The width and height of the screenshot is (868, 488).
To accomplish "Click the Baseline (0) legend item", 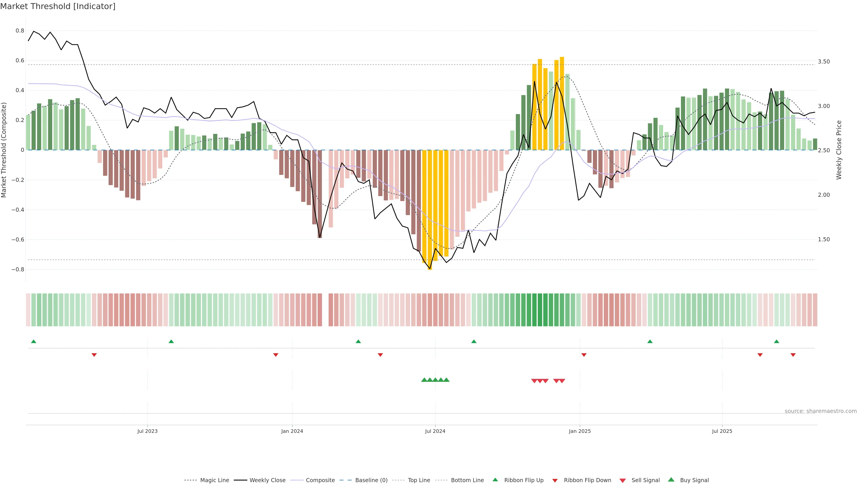I will click(371, 480).
